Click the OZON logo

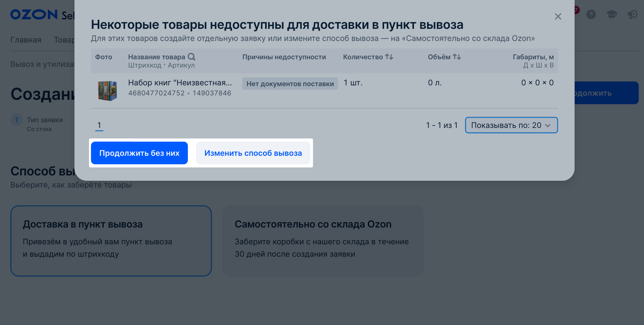(x=34, y=14)
